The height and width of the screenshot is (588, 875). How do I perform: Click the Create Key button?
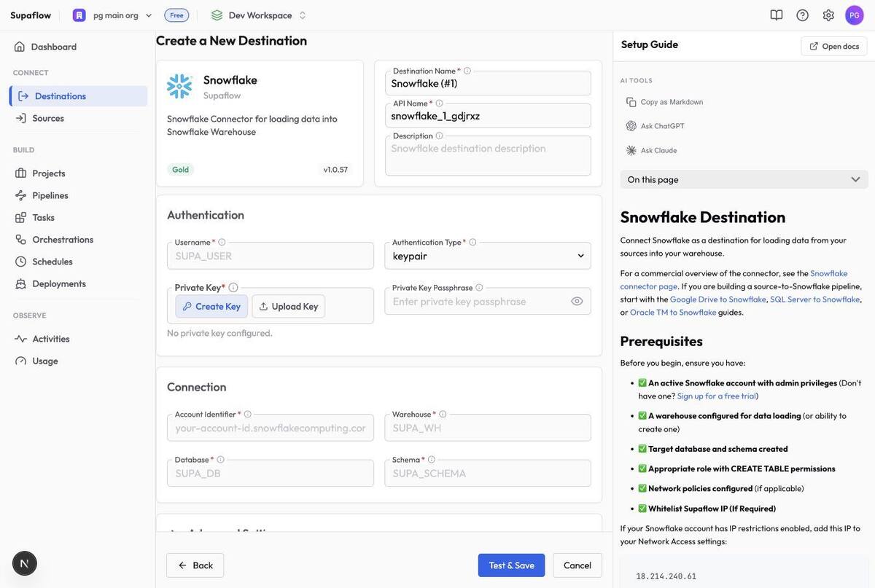211,306
